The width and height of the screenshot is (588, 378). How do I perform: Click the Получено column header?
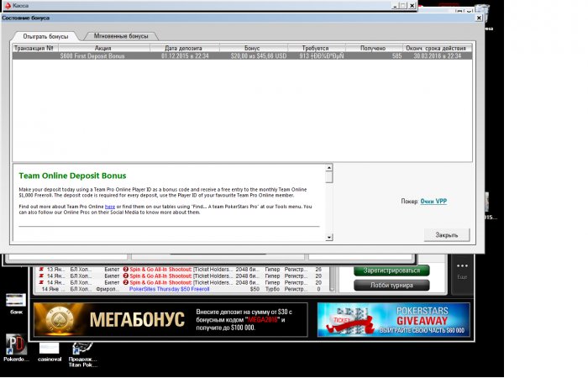(x=373, y=48)
